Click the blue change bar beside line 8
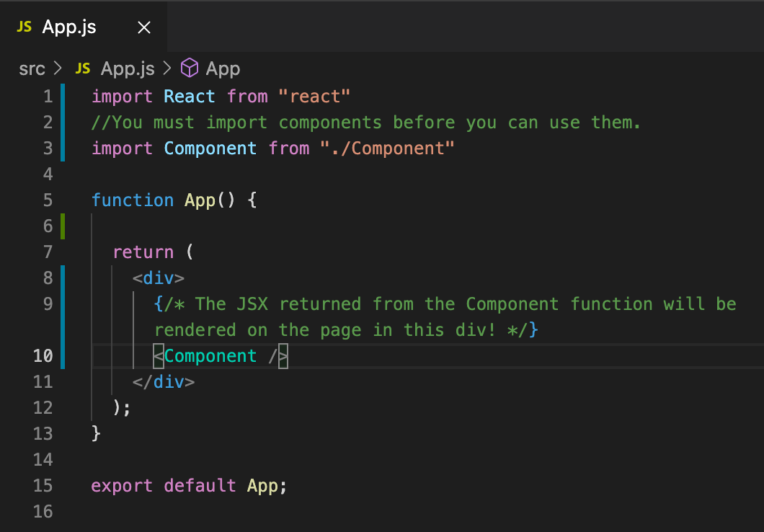 coord(62,278)
